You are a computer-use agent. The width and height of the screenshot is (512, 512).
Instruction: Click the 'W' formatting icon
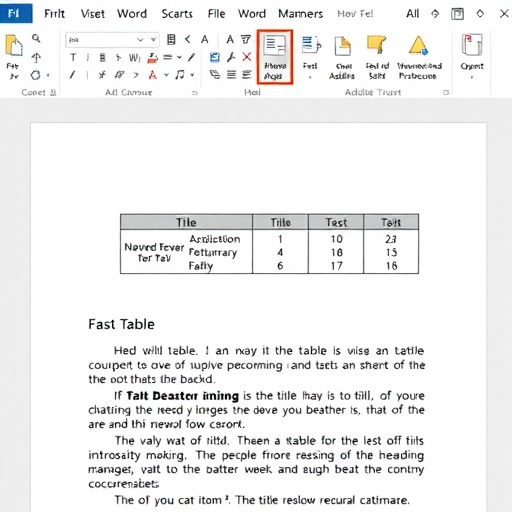[x=134, y=58]
